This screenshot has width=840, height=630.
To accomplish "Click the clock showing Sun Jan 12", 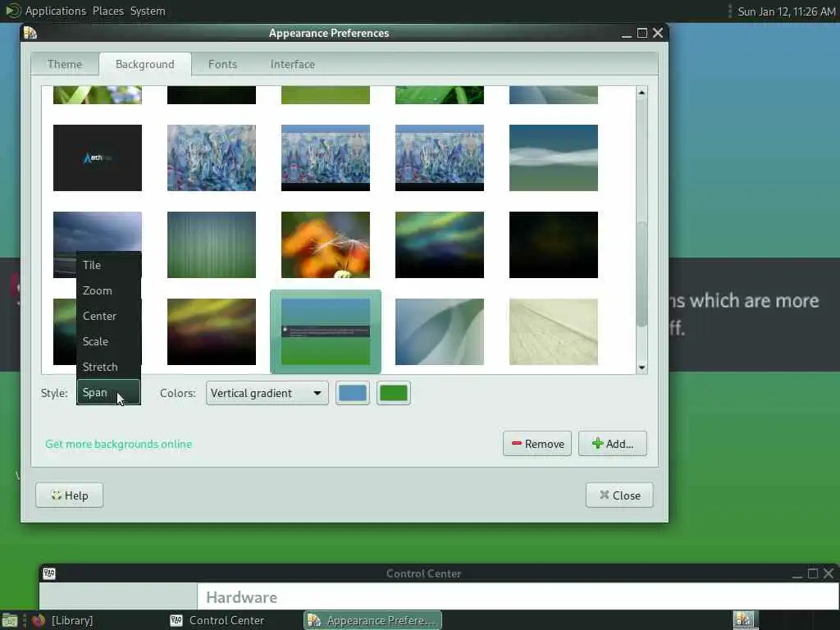I will coord(786,11).
